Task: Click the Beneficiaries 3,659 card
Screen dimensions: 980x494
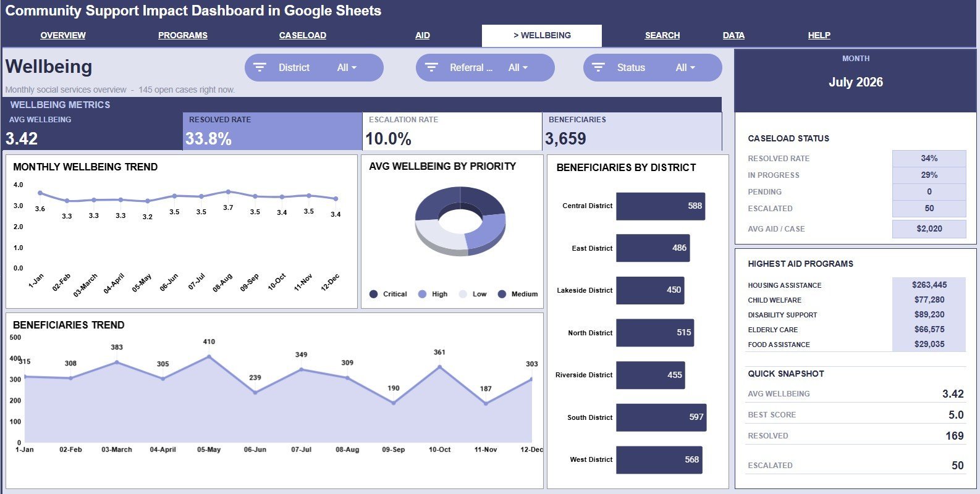Action: (632, 131)
